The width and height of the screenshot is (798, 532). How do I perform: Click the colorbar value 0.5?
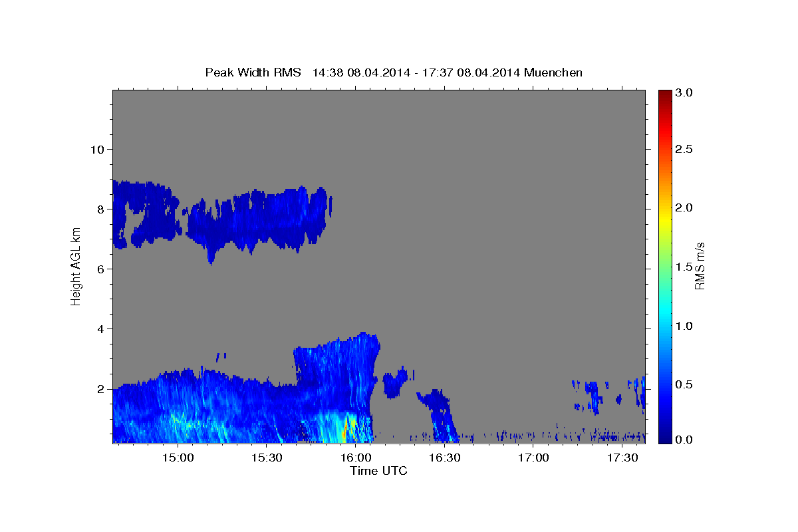[684, 384]
